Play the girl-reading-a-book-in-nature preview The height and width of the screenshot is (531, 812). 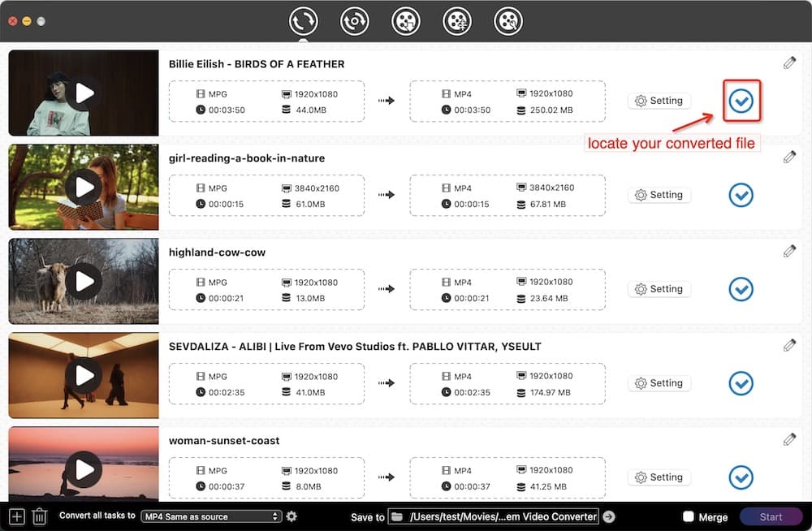click(84, 188)
